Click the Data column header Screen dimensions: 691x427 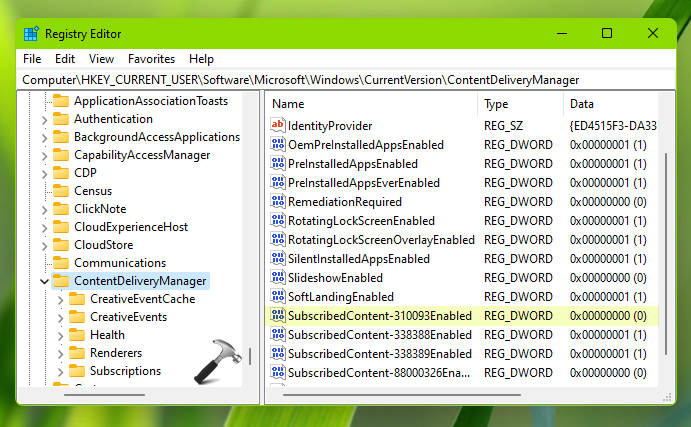point(611,104)
